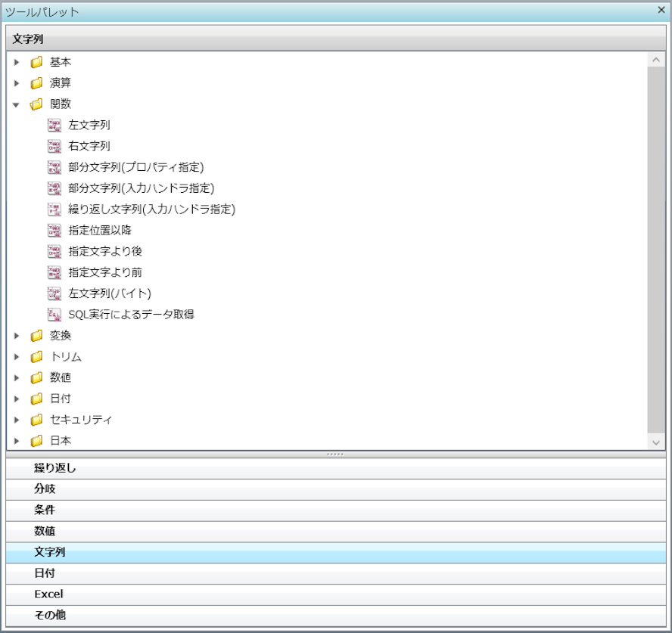Screen dimensions: 672x633
Task: Expand the 演算 folder arrow
Action: click(x=17, y=83)
